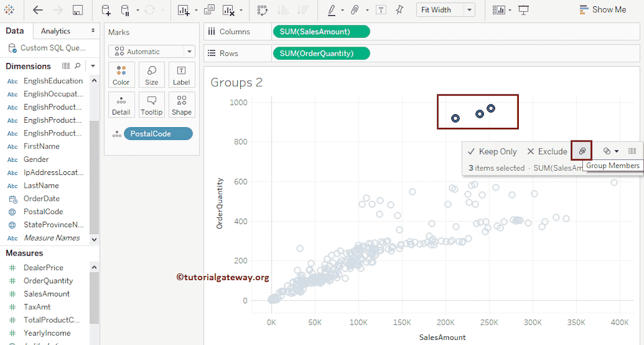Open highlight pen dropdown arrow
644x345 pixels.
tap(342, 10)
